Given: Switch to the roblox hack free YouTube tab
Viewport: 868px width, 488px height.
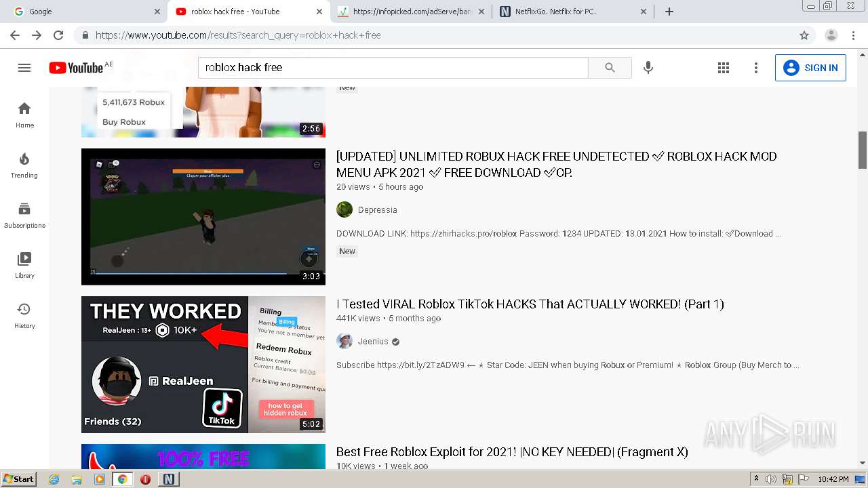Looking at the screenshot, I should tap(248, 12).
